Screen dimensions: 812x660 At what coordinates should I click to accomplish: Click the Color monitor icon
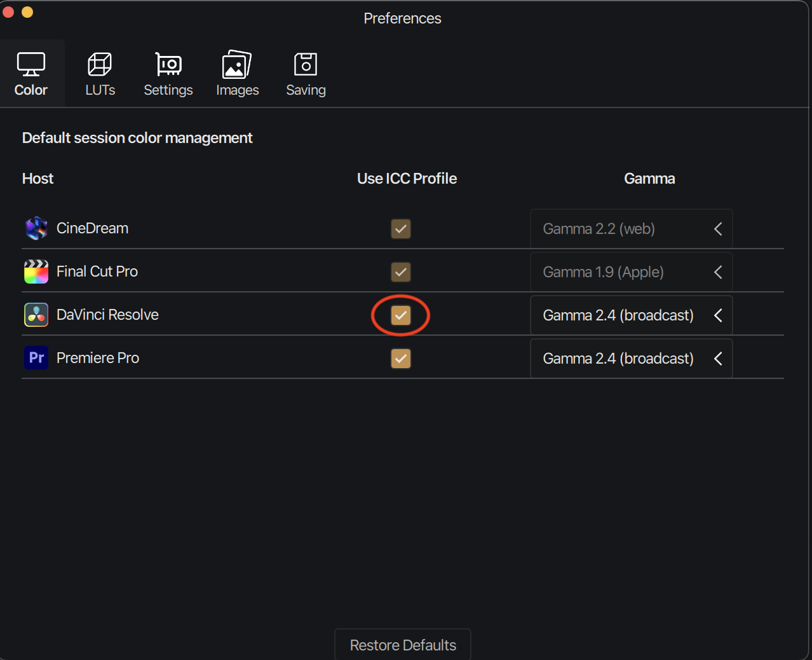tap(30, 64)
